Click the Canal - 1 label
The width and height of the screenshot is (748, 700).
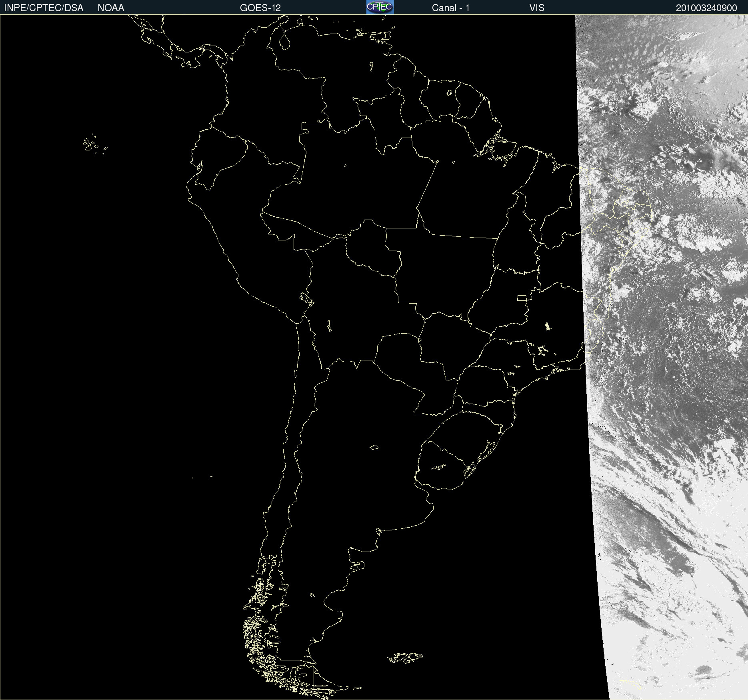pos(451,8)
